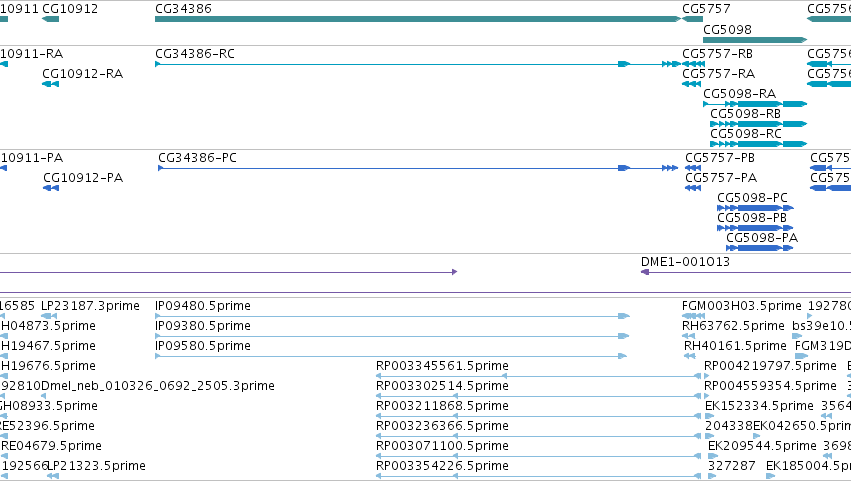This screenshot has width=851, height=481.
Task: Select the CG5098-PC protein label
Action: 752,198
